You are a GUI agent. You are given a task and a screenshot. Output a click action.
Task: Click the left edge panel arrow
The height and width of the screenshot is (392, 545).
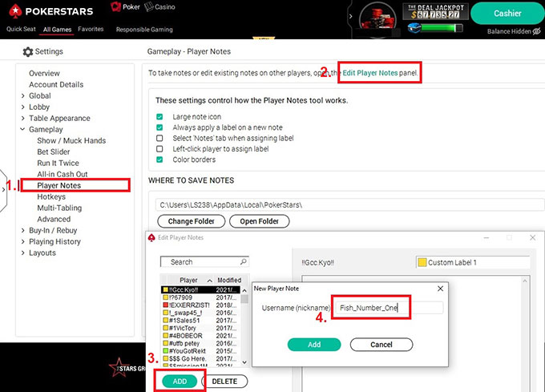pyautogui.click(x=3, y=190)
